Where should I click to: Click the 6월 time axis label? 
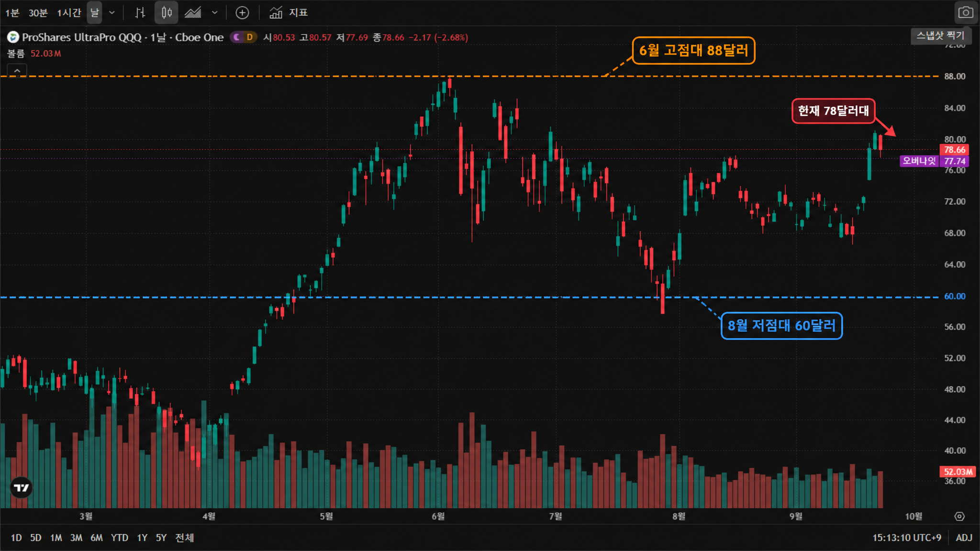coord(438,516)
